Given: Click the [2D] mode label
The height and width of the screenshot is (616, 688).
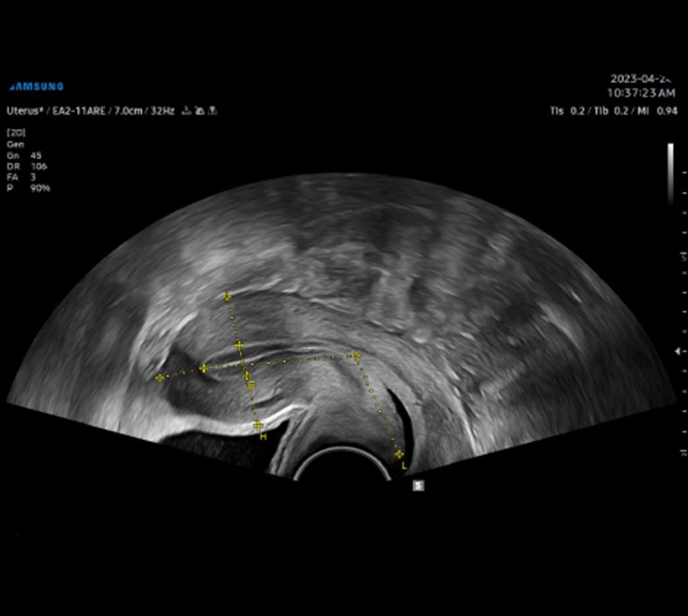Looking at the screenshot, I should 15,132.
